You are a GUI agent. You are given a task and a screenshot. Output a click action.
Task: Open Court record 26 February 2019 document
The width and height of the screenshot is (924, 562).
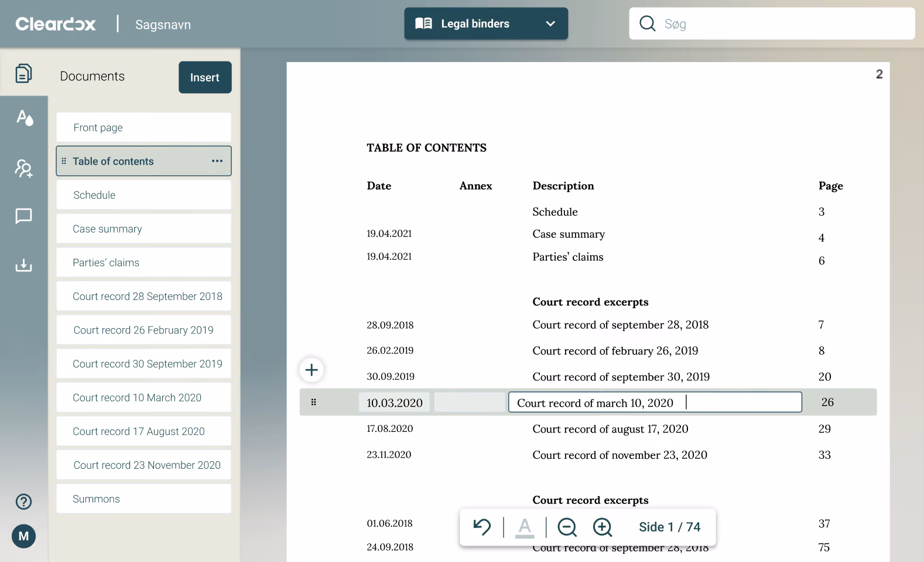click(x=143, y=330)
